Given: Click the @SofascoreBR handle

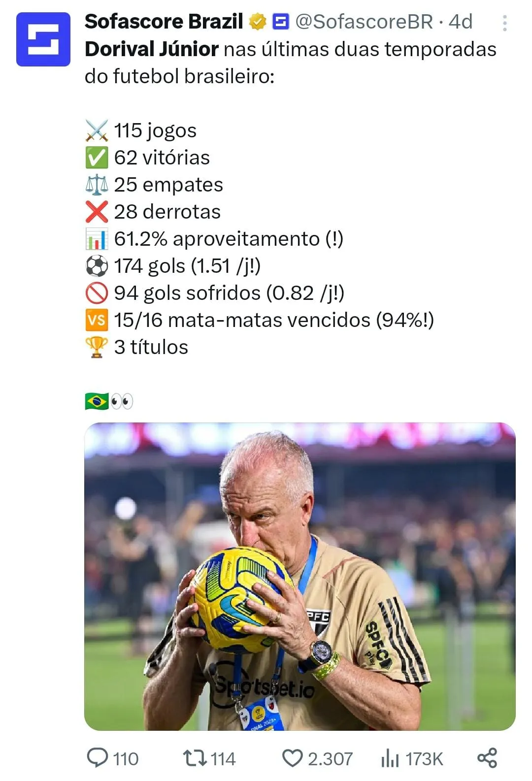Looking at the screenshot, I should click(x=364, y=22).
